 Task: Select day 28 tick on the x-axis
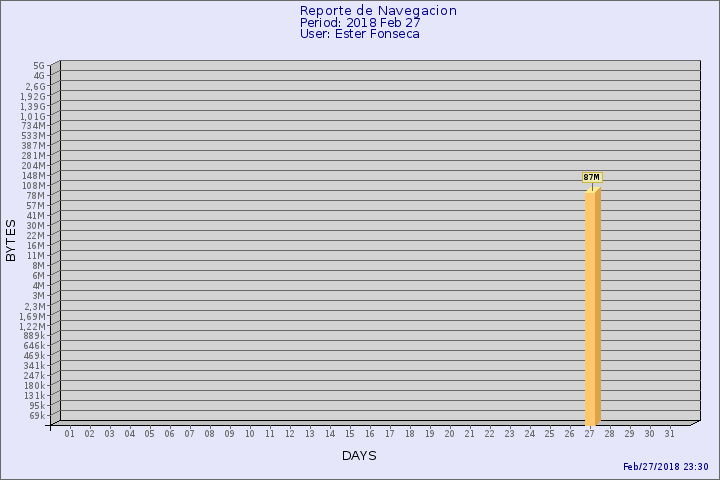[610, 433]
